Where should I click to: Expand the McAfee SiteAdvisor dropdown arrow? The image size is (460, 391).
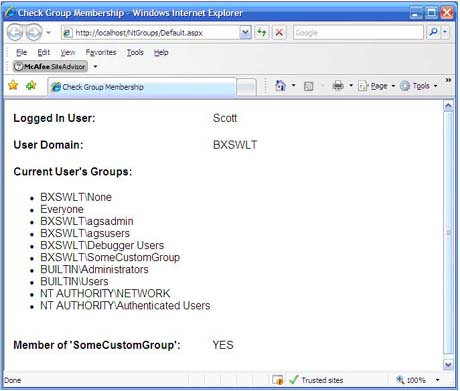click(x=95, y=67)
